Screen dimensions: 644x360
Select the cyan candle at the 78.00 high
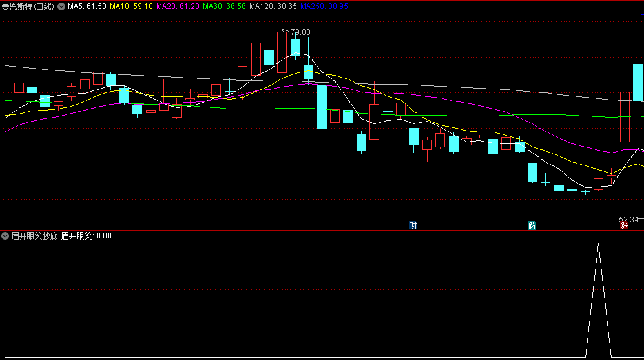pos(295,47)
